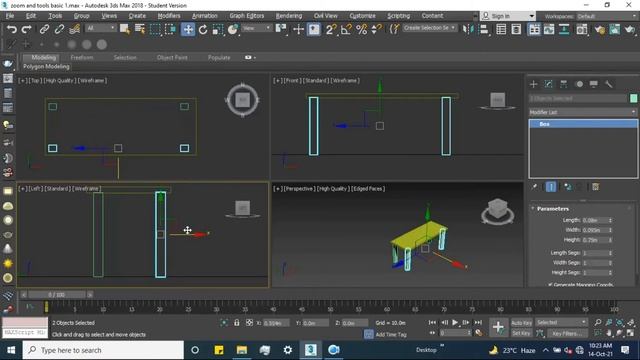Click the Auto Key button
The image size is (640, 360).
point(521,323)
